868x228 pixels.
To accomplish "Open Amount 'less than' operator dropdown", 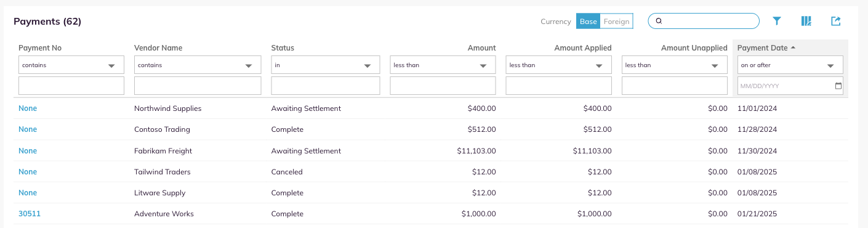I will 443,65.
